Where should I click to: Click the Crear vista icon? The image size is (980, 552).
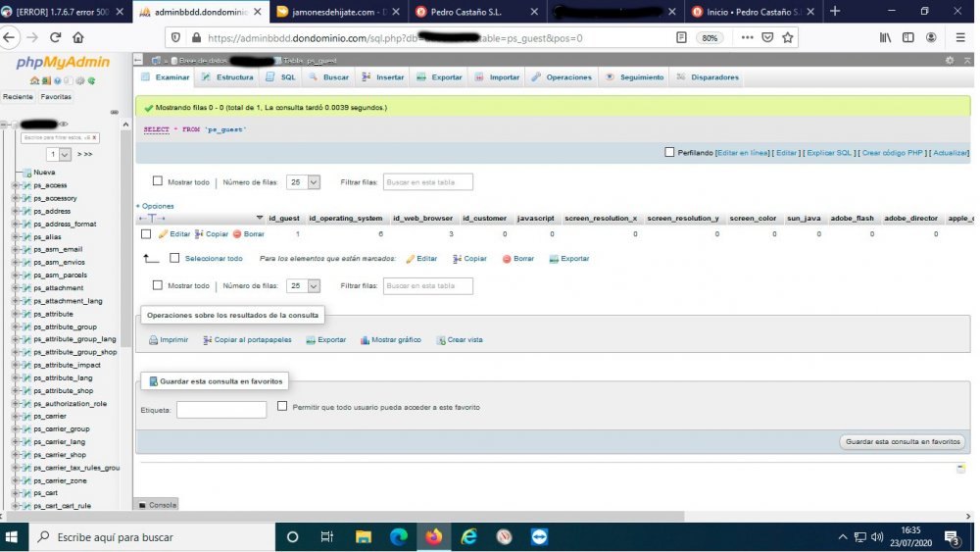click(x=441, y=340)
